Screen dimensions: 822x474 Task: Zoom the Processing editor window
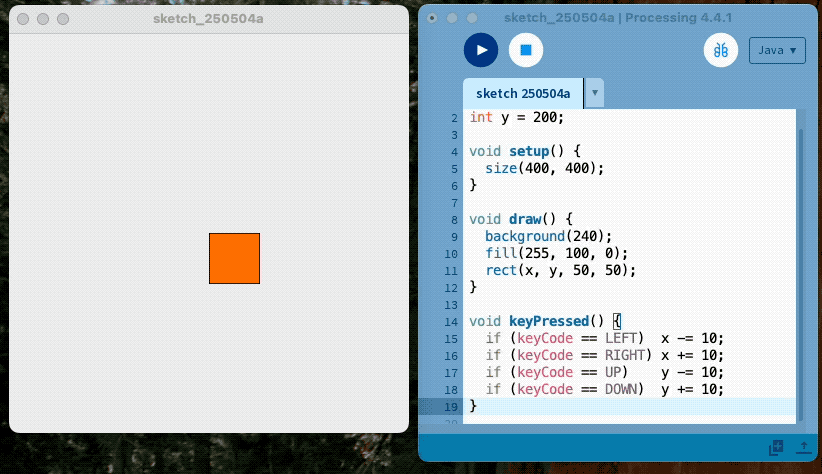[x=471, y=18]
